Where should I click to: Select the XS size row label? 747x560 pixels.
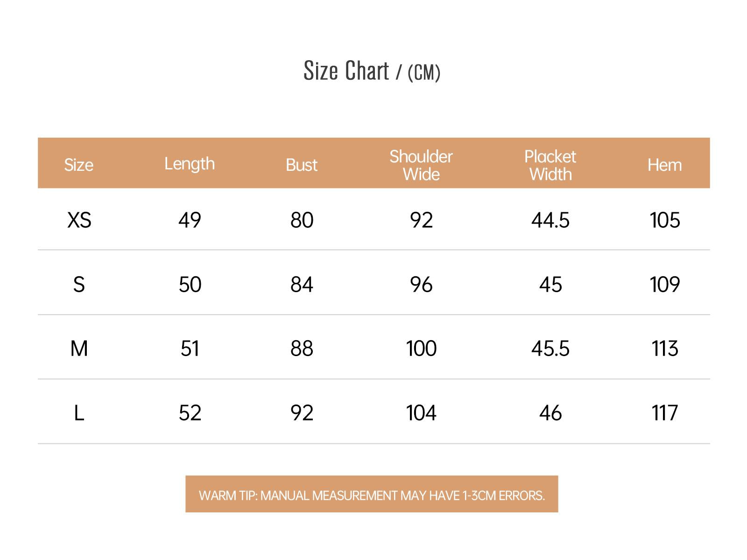[79, 220]
